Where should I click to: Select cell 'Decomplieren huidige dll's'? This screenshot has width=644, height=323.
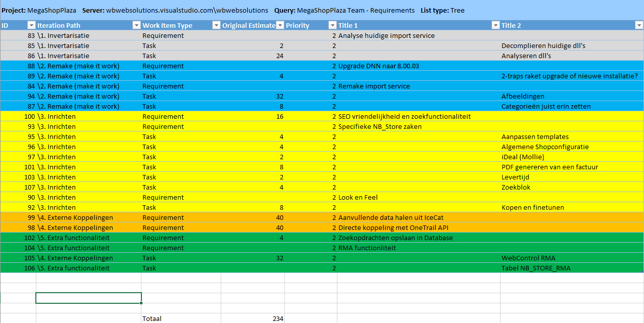(572, 45)
